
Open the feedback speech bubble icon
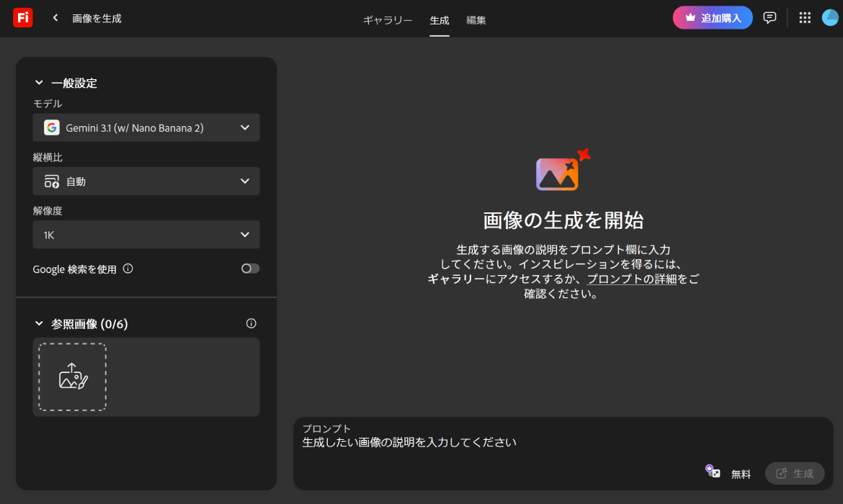(769, 17)
